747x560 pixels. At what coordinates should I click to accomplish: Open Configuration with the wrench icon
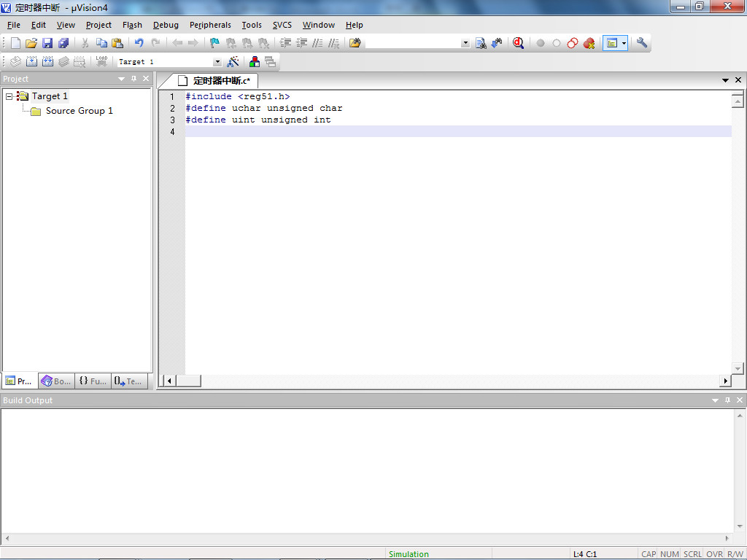click(x=642, y=43)
